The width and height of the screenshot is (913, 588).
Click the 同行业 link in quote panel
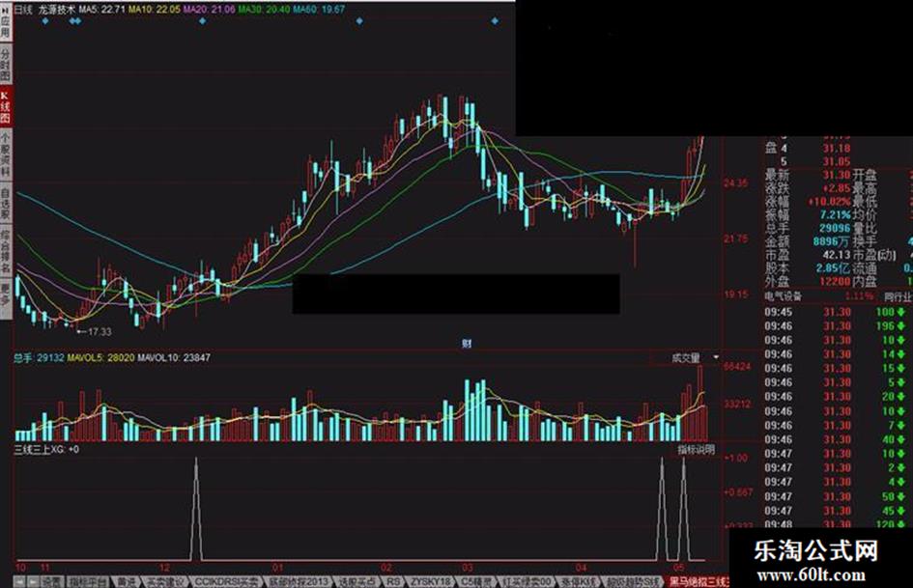pyautogui.click(x=899, y=297)
